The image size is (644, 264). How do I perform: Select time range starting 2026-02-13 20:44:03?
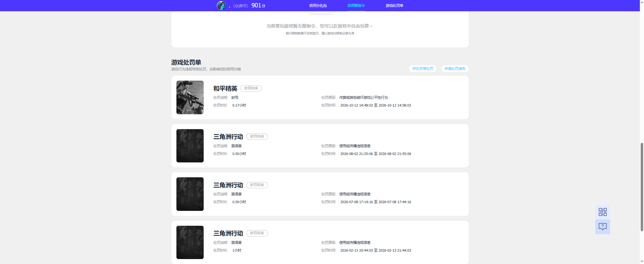pyautogui.click(x=376, y=251)
